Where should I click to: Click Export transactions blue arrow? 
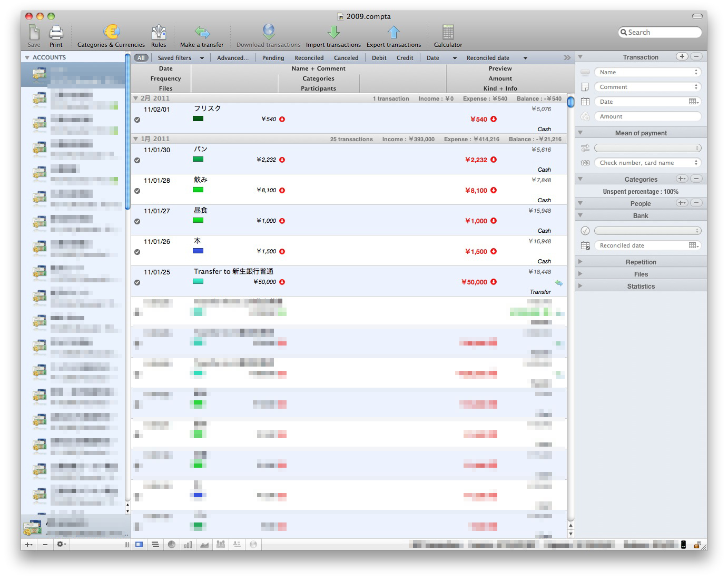click(393, 33)
